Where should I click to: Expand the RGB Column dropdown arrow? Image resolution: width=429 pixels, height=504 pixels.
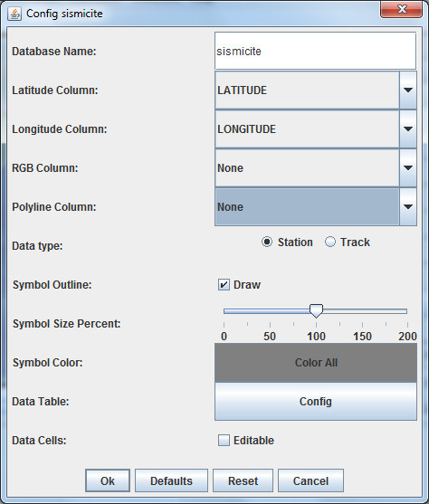[x=408, y=167]
